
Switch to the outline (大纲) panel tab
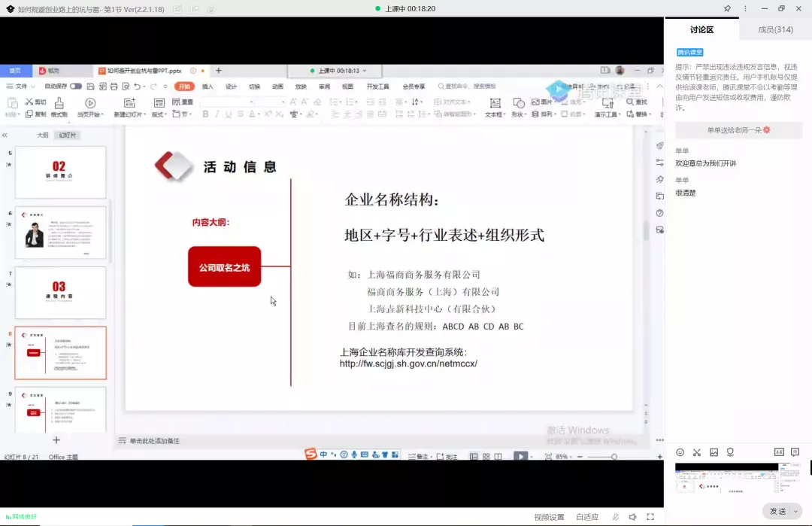tap(42, 135)
